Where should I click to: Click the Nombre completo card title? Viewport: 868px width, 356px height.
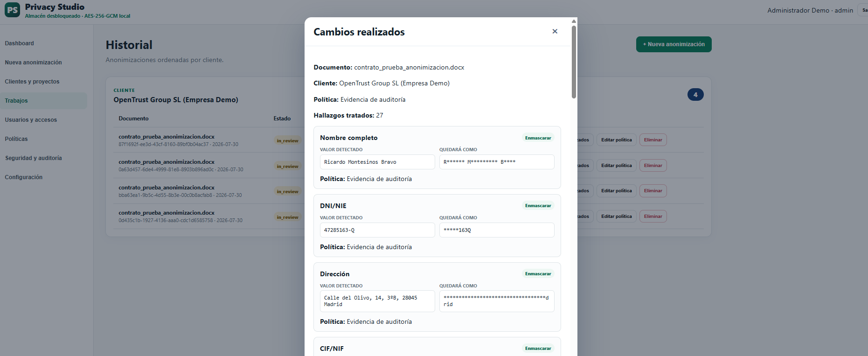(x=349, y=138)
